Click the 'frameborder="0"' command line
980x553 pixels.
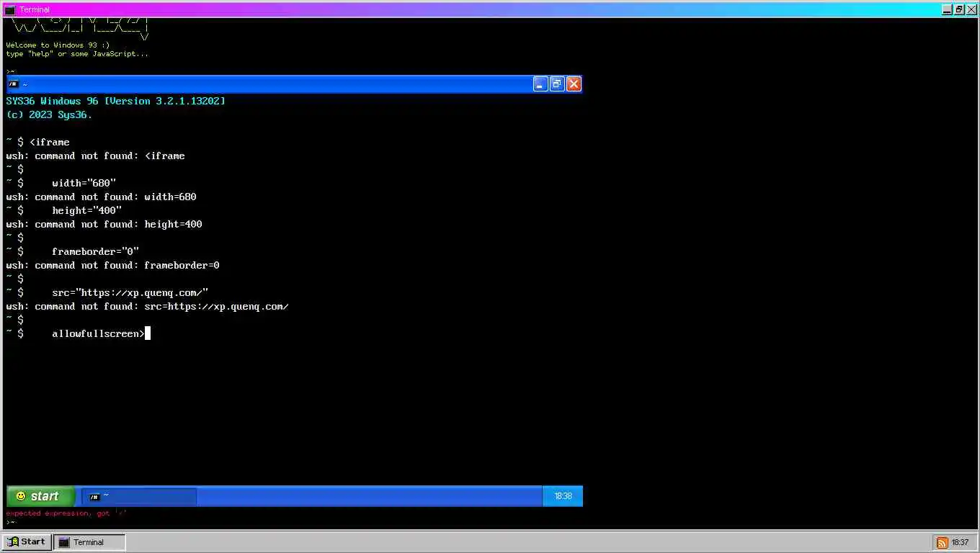(x=73, y=251)
